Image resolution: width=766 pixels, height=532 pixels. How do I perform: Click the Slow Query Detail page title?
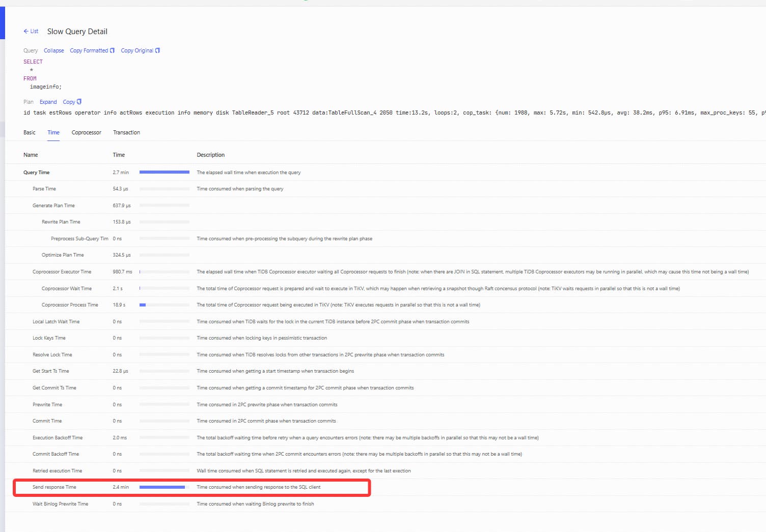click(77, 32)
